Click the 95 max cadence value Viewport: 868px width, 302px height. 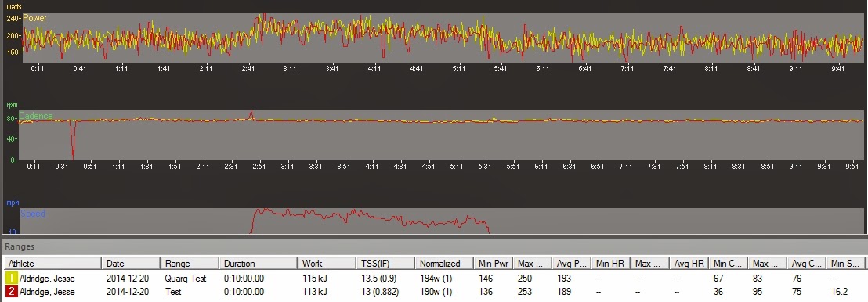pos(758,292)
